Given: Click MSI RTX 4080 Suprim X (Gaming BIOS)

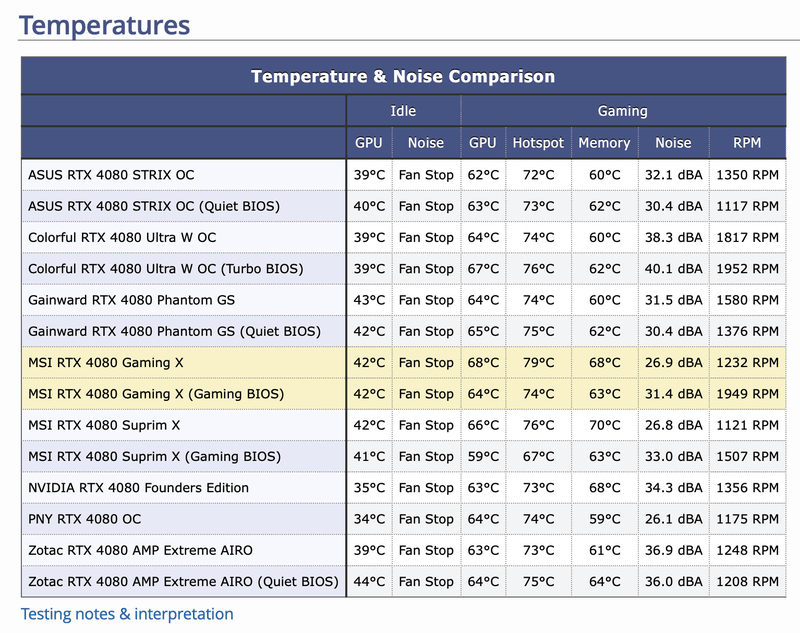Looking at the screenshot, I should 154,457.
